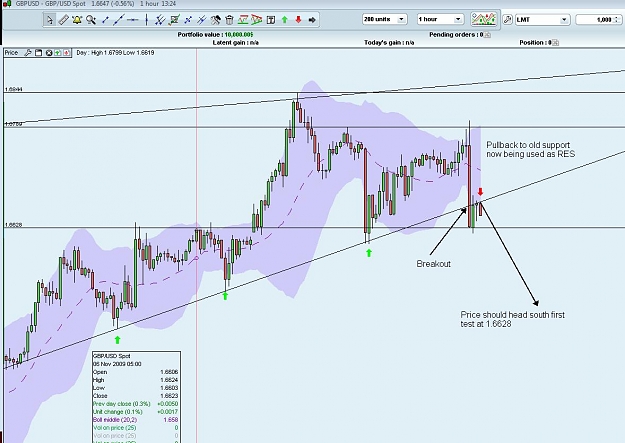Click the 1.6628 horizontal level label
Screen dimensions: 625x443
pyautogui.click(x=14, y=225)
